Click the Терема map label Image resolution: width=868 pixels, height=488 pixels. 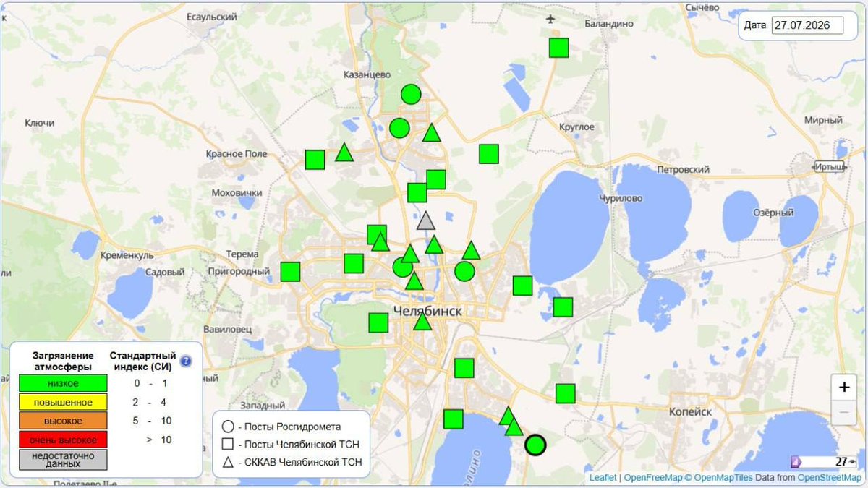242,254
